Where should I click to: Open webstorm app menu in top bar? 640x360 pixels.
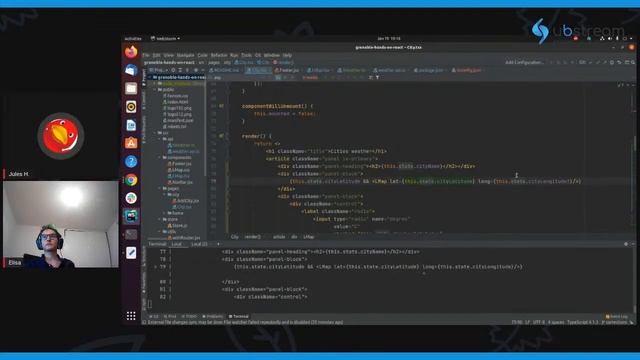pos(165,38)
